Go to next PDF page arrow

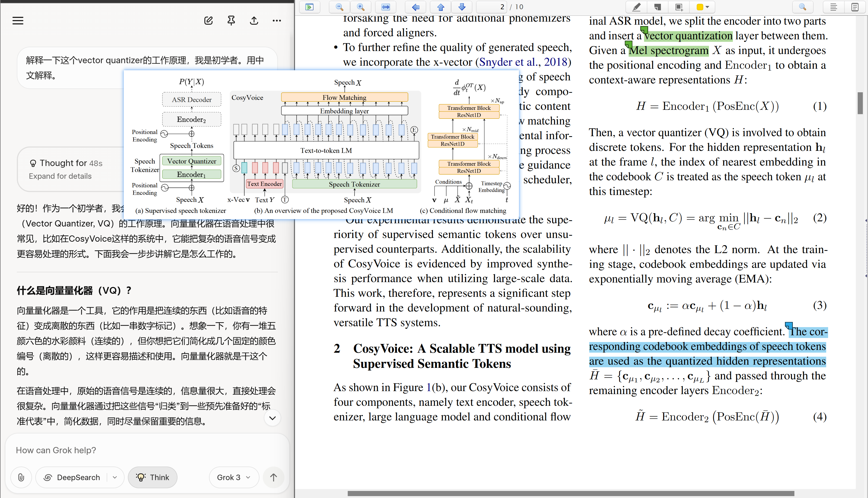(x=462, y=7)
